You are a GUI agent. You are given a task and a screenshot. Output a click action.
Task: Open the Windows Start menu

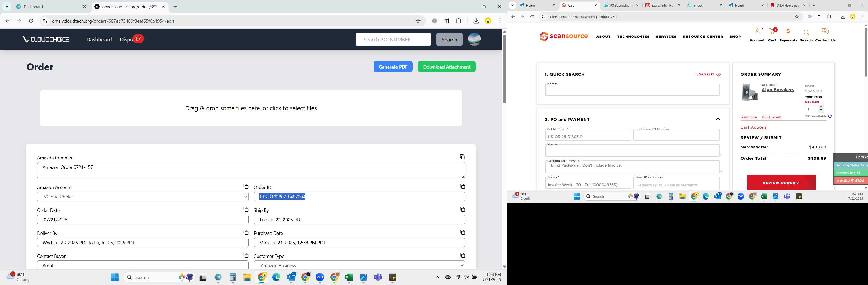click(x=115, y=277)
